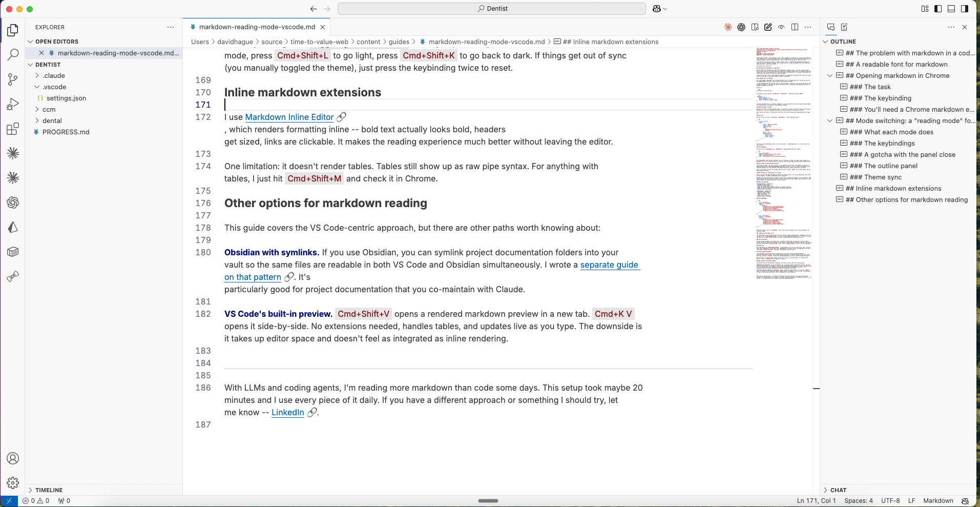The height and width of the screenshot is (507, 980).
Task: Open the Source Control view
Action: pyautogui.click(x=12, y=79)
